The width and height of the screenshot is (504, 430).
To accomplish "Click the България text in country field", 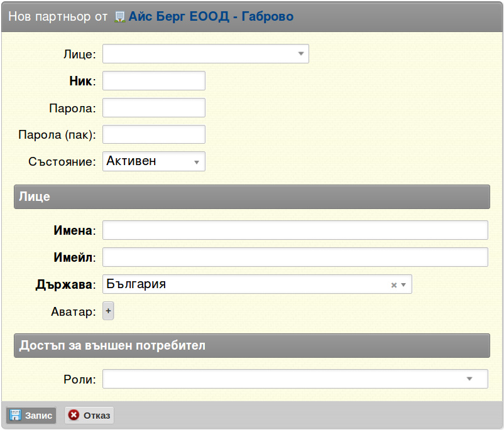I will [136, 284].
